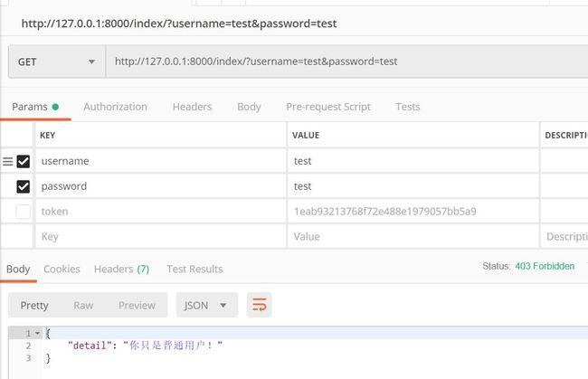Open the Authorization tab
The image size is (588, 379).
coord(115,107)
